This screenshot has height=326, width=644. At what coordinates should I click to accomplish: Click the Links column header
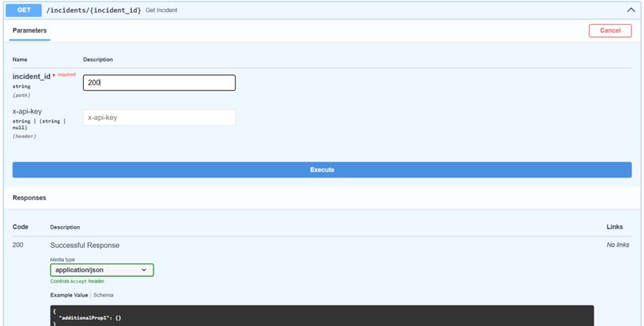[x=614, y=227]
